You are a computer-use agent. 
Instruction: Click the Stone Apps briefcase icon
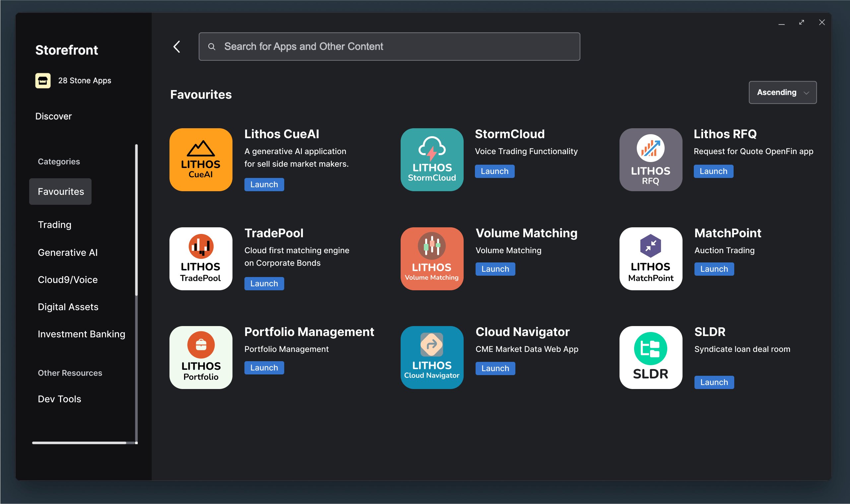tap(43, 81)
